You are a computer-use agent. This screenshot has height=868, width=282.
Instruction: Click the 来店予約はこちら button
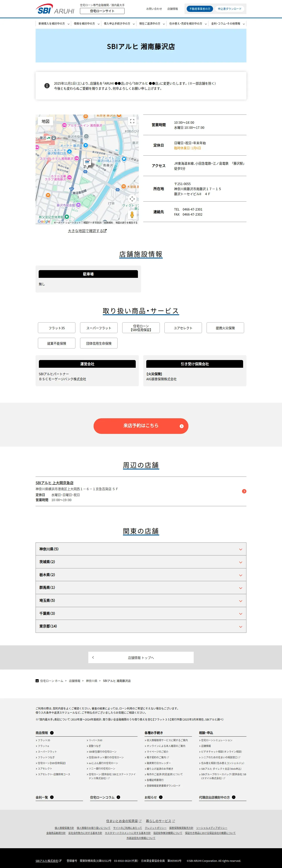pos(141,426)
